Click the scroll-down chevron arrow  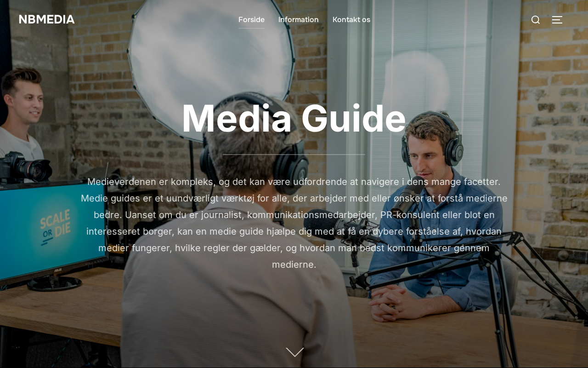(295, 352)
